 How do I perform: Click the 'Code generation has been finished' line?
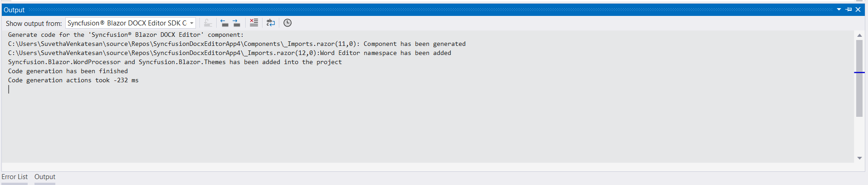pos(68,71)
